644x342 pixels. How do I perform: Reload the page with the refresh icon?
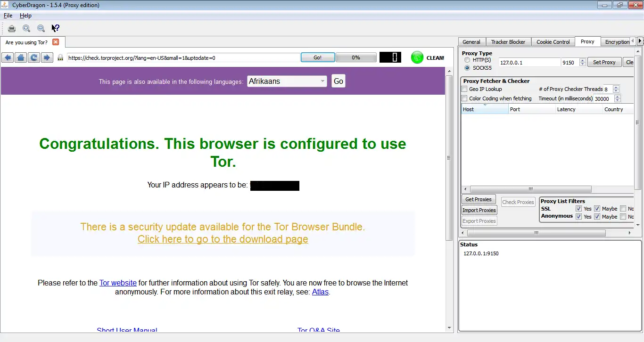tap(34, 57)
